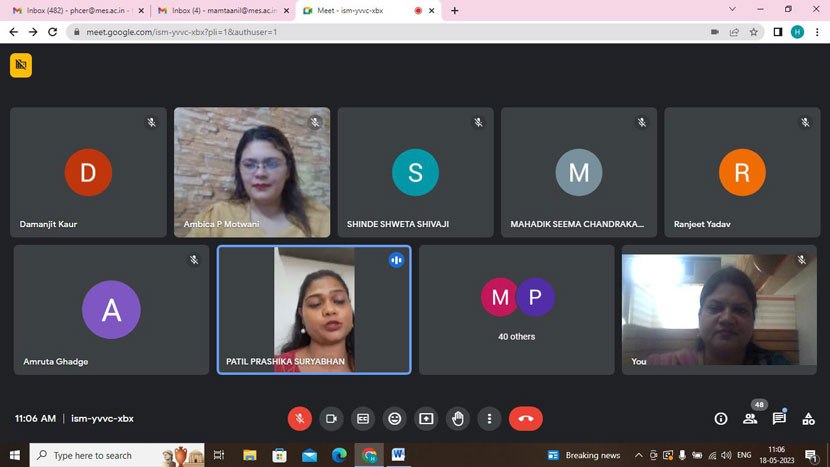The image size is (830, 467).
Task: Click Amruta Ghadge's avatar
Action: pyautogui.click(x=111, y=310)
